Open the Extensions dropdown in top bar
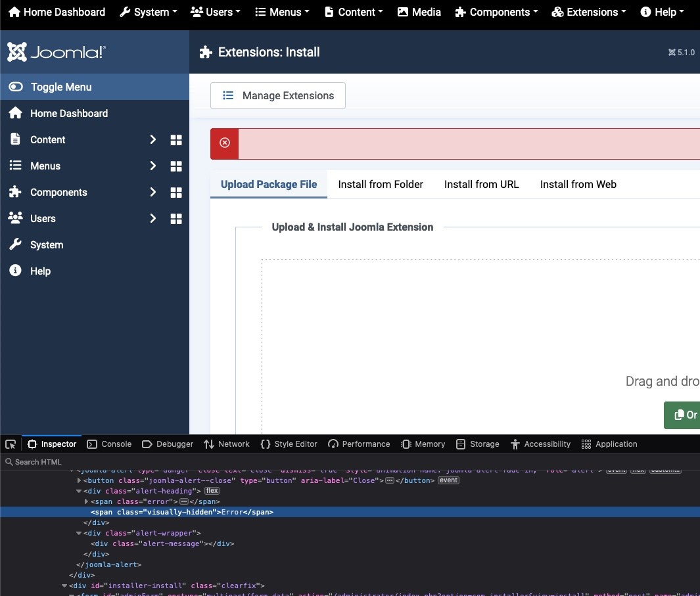This screenshot has height=596, width=700. click(588, 12)
